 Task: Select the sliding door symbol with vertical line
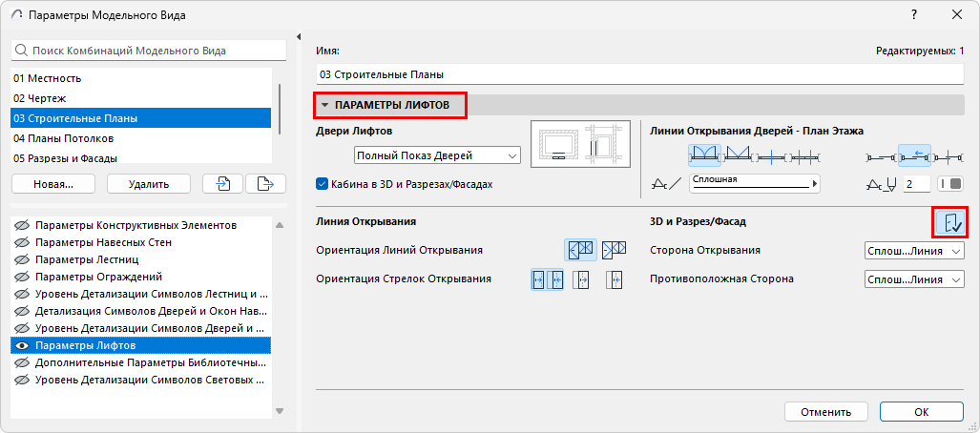[948, 155]
